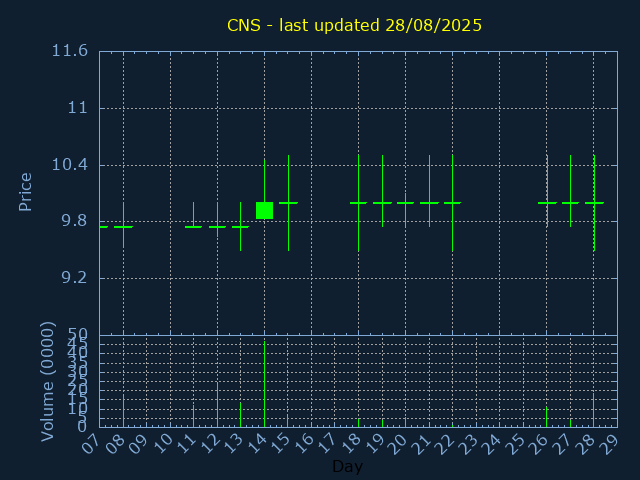Click the day 28 volume bar
640x480 pixels.
(593, 410)
